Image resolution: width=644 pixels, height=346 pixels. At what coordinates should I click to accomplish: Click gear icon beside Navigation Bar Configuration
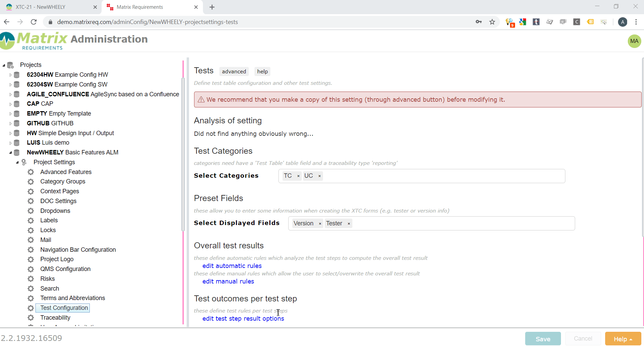click(x=31, y=250)
